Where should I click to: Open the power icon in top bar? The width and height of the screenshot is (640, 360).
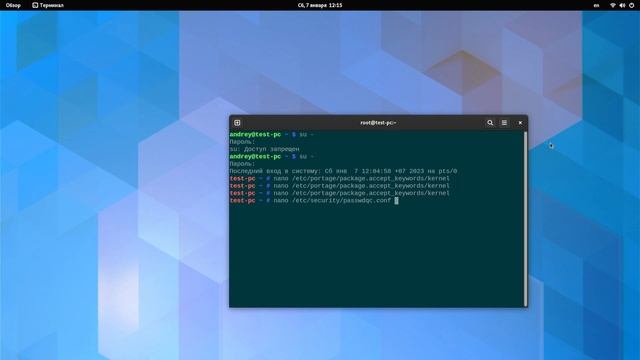click(x=631, y=5)
